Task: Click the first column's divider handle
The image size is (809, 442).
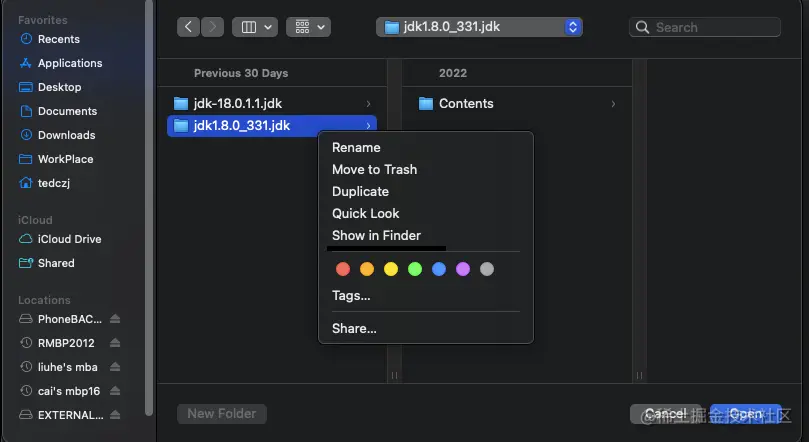Action: tap(394, 375)
